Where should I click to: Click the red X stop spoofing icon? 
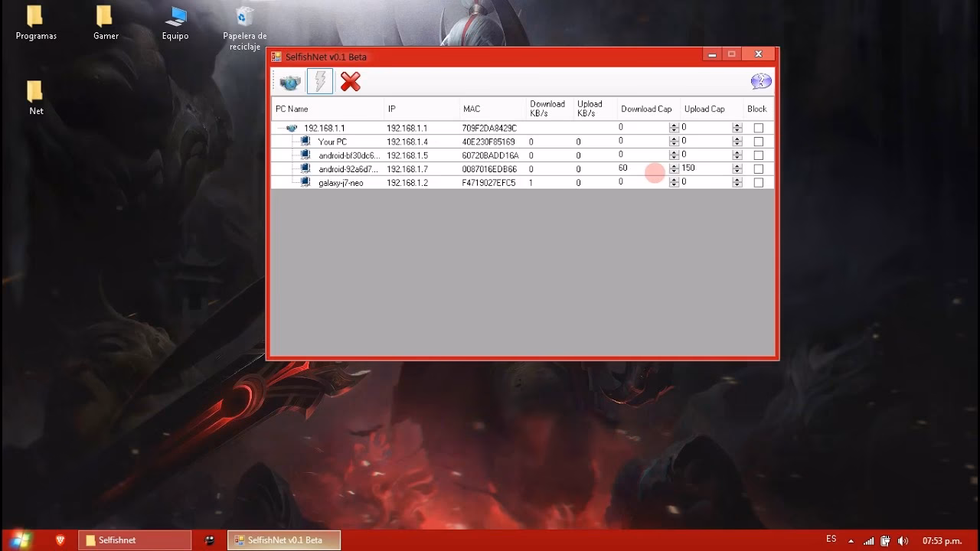tap(350, 81)
